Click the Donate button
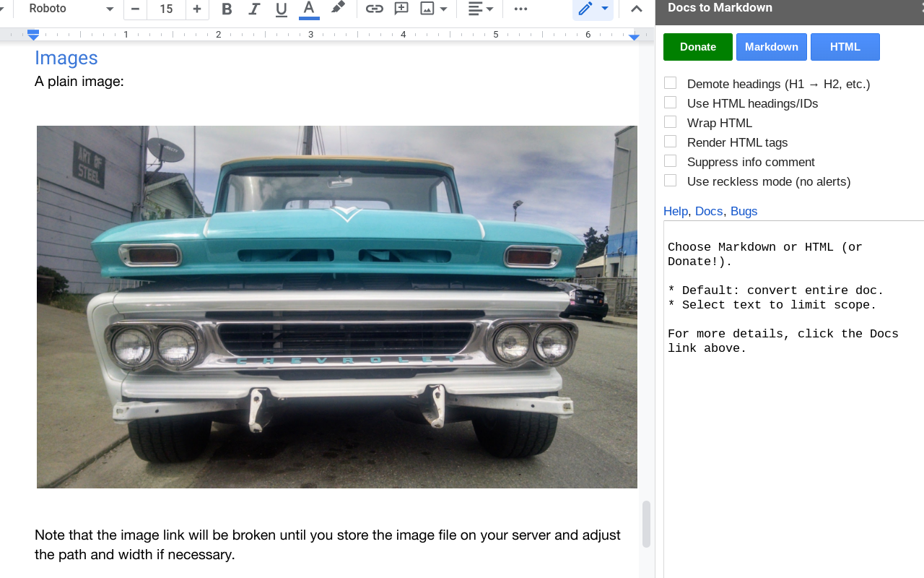Image resolution: width=924 pixels, height=578 pixels. click(x=698, y=47)
